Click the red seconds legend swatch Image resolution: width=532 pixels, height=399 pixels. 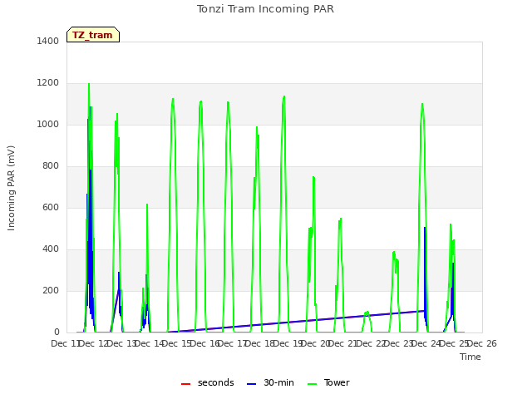point(185,384)
